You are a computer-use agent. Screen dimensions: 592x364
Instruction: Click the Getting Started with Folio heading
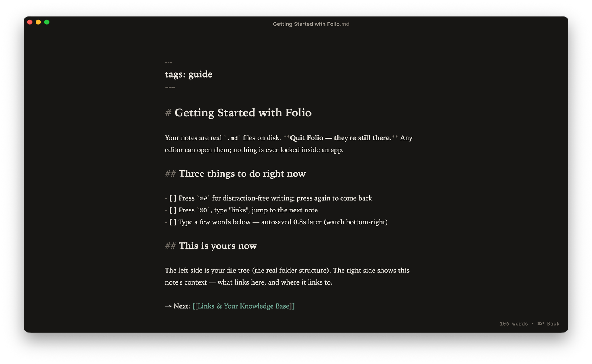(243, 113)
